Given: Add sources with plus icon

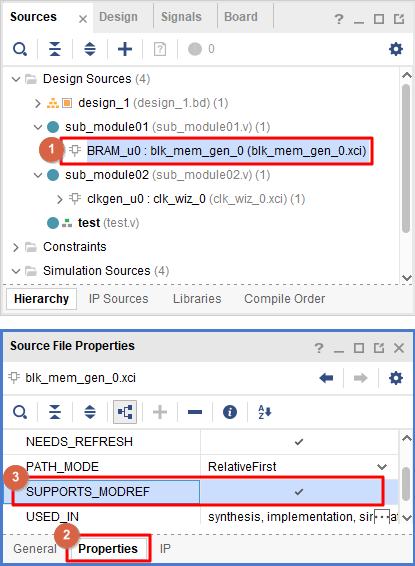Looking at the screenshot, I should (x=125, y=49).
